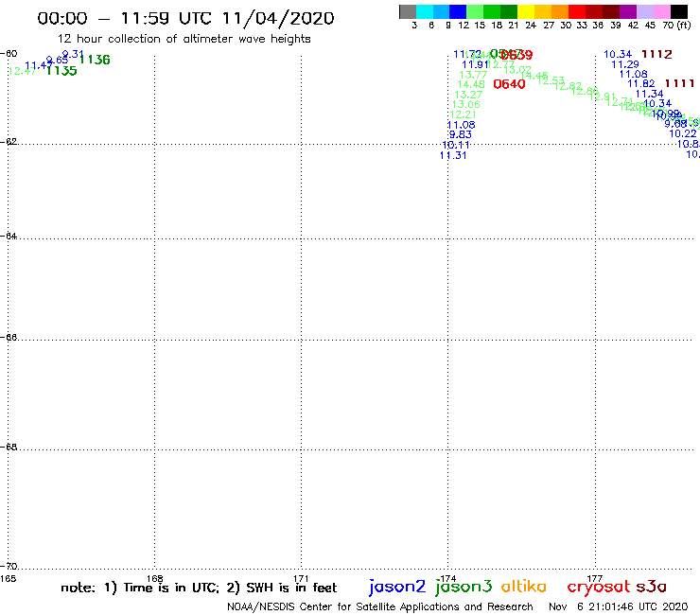This screenshot has width=700, height=615.
Task: Click the cyan 6 ft legend swatch
Action: click(425, 11)
